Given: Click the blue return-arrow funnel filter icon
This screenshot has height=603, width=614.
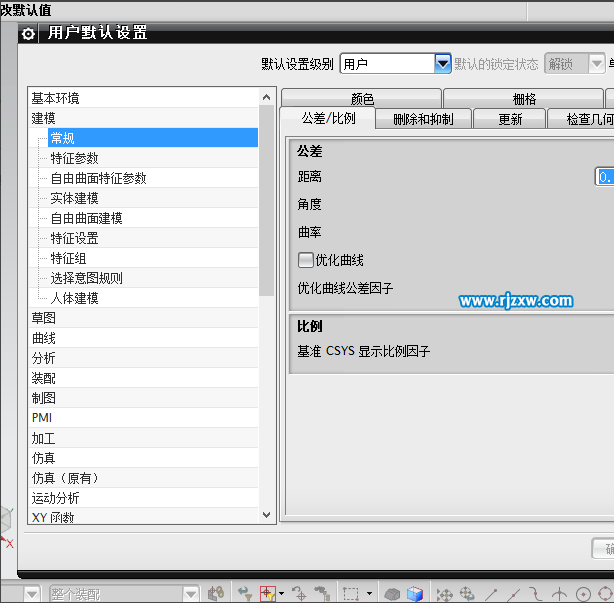Looking at the screenshot, I should [246, 594].
